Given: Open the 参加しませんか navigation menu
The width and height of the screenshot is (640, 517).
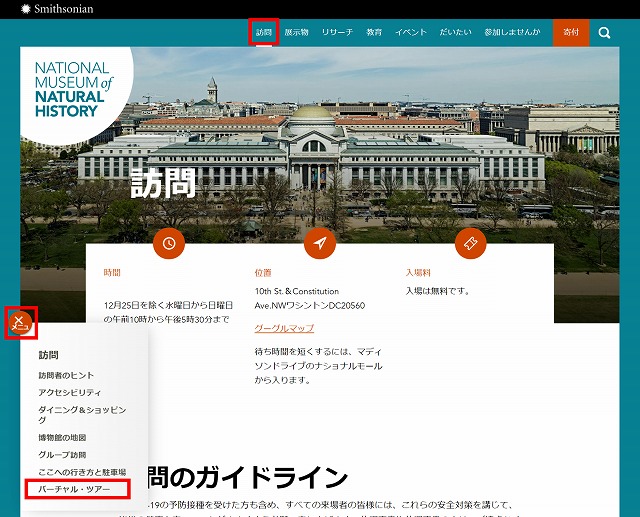Looking at the screenshot, I should tap(512, 32).
